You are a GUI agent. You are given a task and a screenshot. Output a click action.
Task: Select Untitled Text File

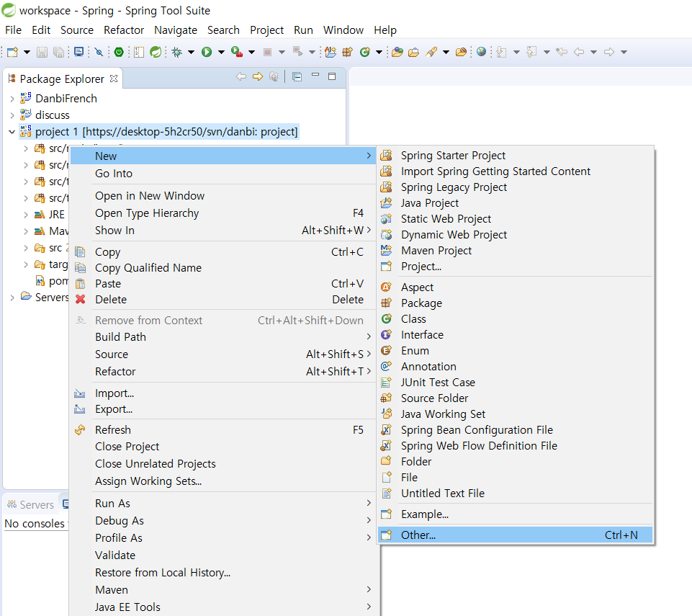[x=515, y=494]
